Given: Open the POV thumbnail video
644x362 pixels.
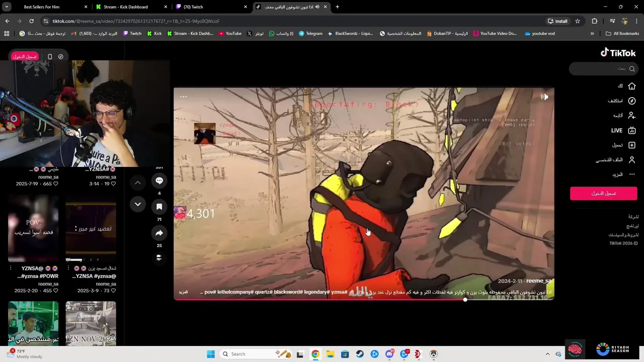Looking at the screenshot, I should point(33,229).
